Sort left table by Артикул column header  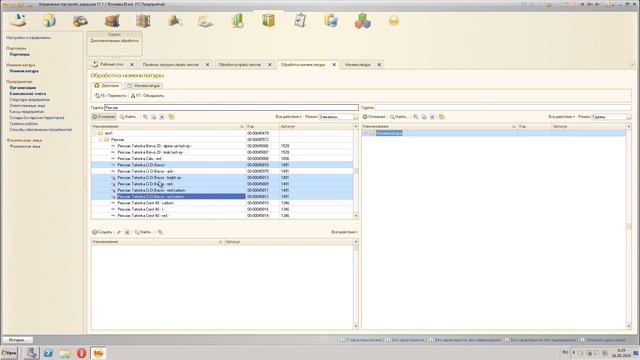pyautogui.click(x=316, y=127)
